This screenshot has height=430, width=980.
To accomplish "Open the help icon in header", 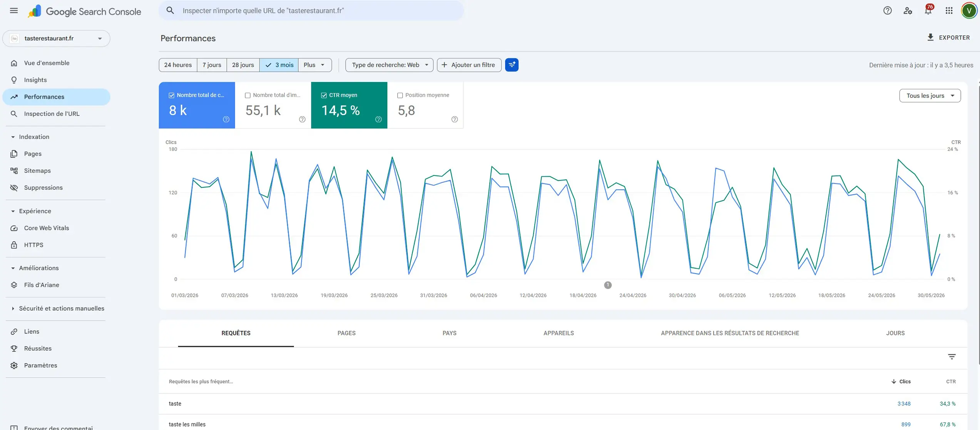I will tap(887, 11).
